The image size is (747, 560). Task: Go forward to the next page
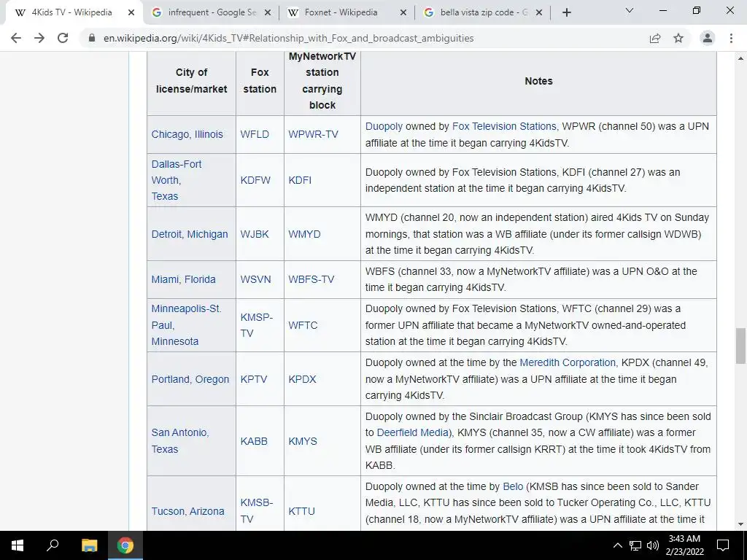click(39, 38)
